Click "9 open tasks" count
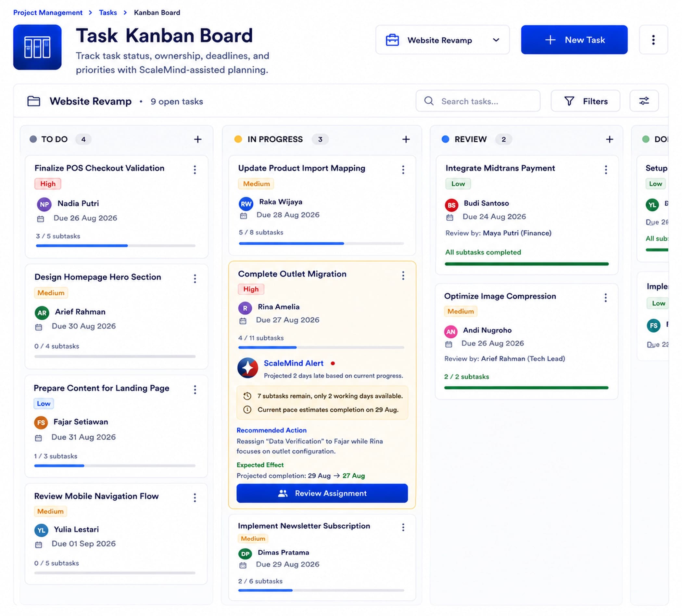 (177, 102)
